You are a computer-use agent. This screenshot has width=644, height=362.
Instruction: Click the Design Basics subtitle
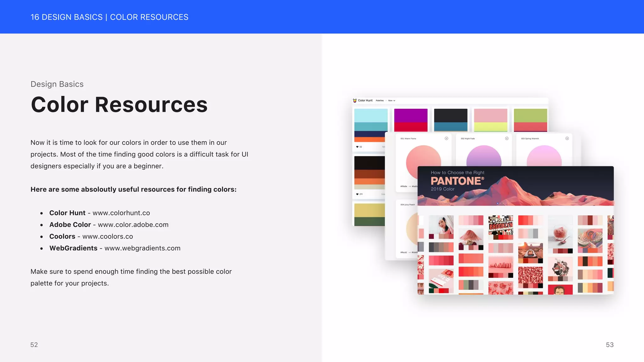coord(57,84)
